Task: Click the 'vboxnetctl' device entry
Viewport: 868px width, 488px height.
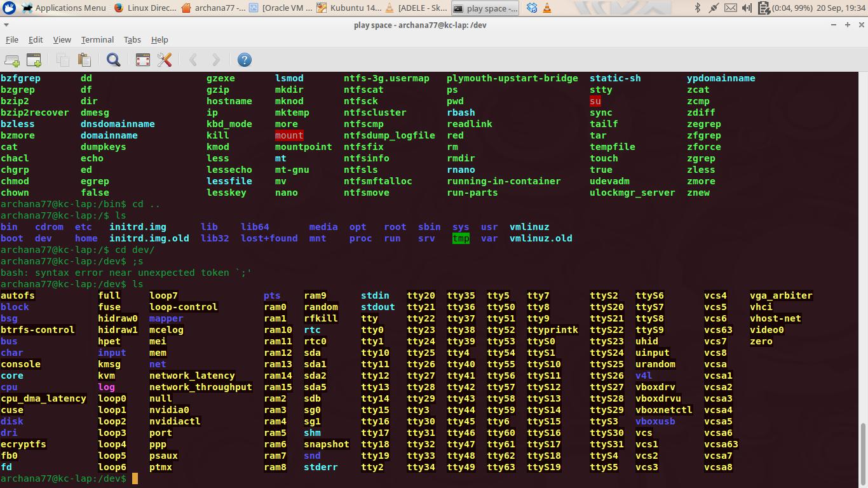Action: click(x=664, y=410)
